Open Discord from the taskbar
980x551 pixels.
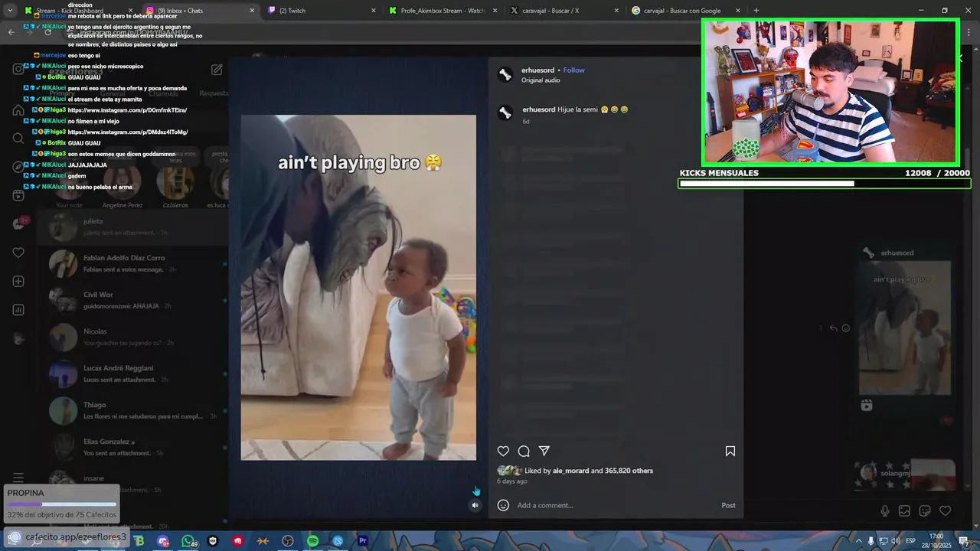pos(163,541)
